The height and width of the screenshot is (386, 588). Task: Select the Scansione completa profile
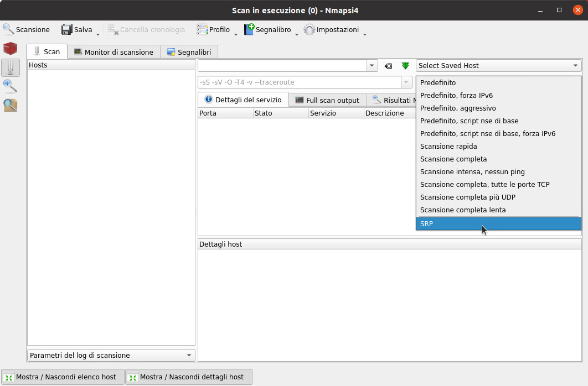499,159
